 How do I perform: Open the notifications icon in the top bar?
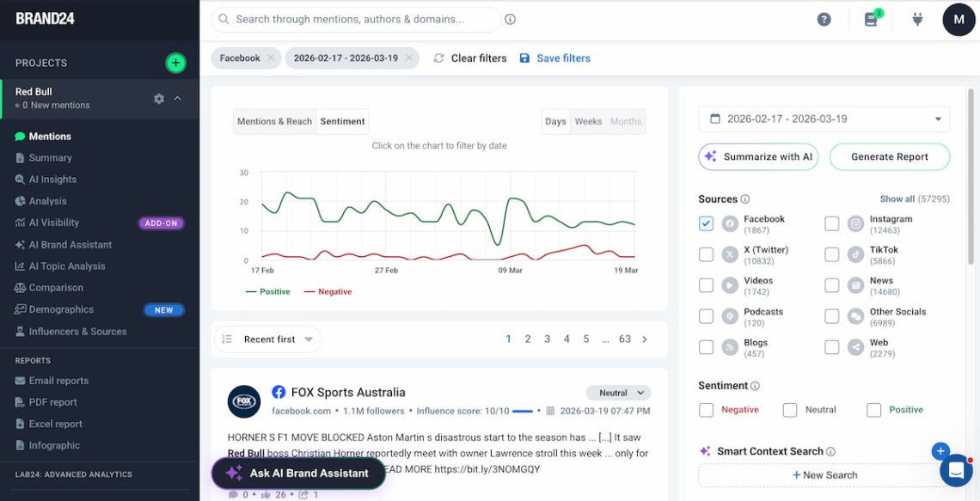872,19
